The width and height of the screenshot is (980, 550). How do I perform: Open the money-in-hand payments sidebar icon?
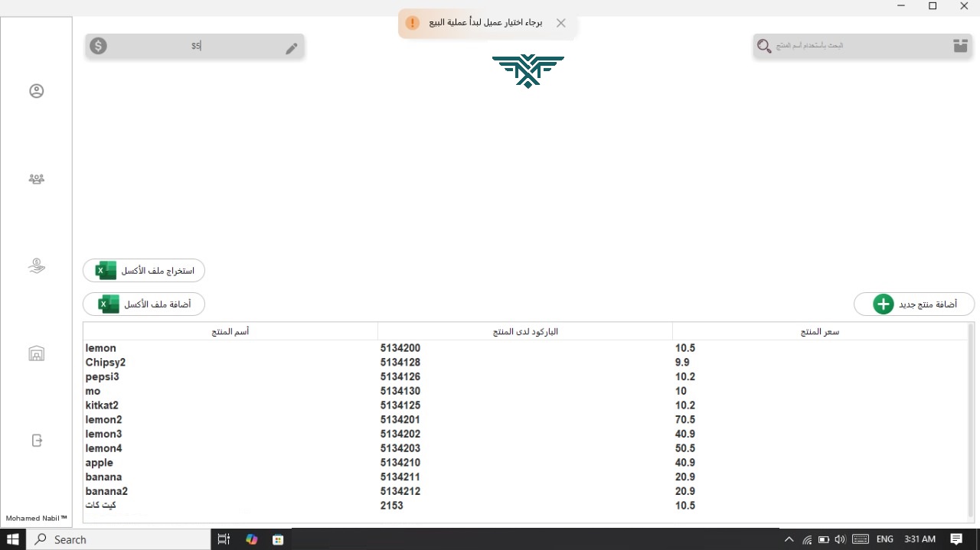point(36,265)
